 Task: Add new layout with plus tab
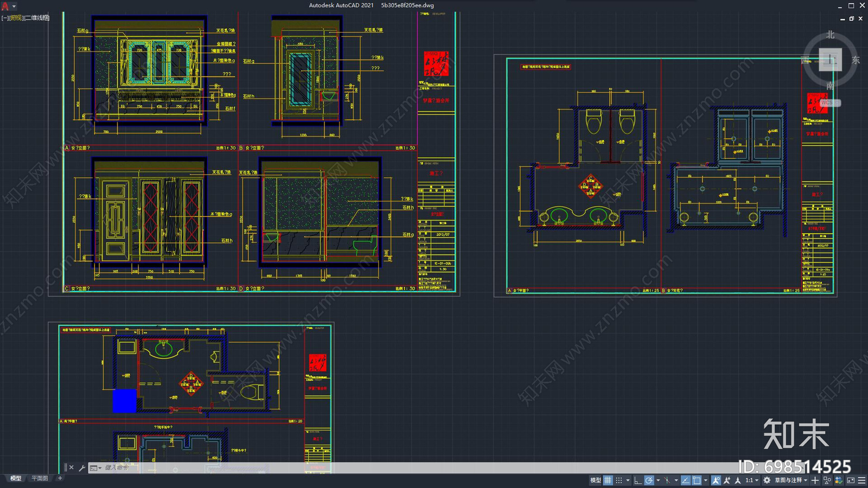60,478
